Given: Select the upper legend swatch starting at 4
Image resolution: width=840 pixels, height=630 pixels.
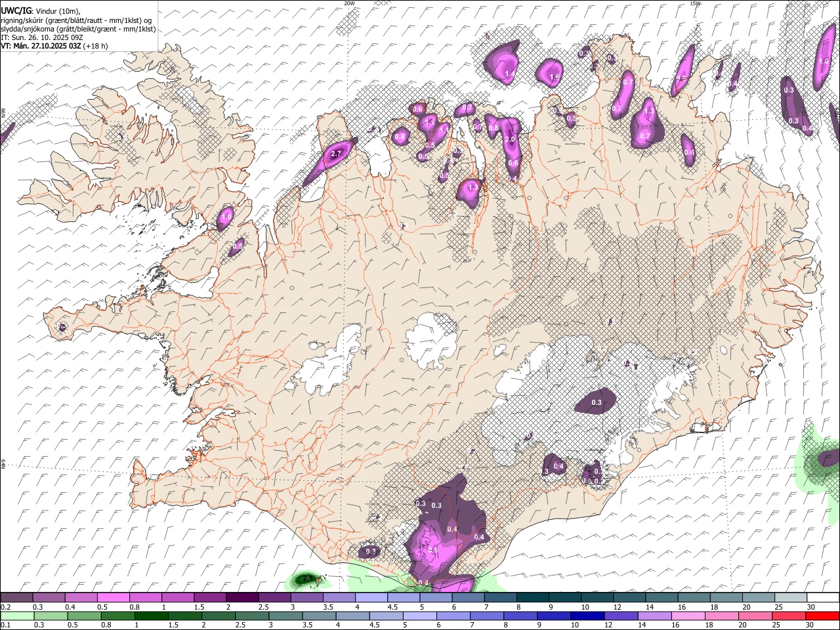Looking at the screenshot, I should pos(371,598).
